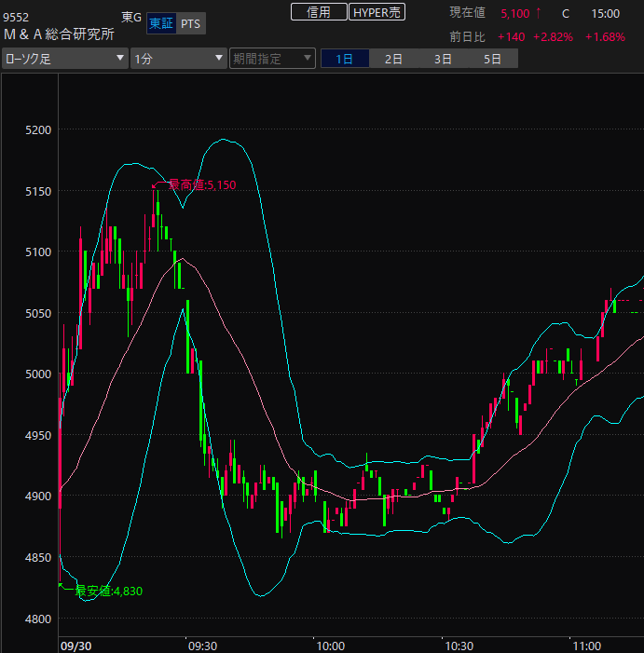This screenshot has height=653, width=644.
Task: Click the 11:00 time axis label
Action: [587, 646]
